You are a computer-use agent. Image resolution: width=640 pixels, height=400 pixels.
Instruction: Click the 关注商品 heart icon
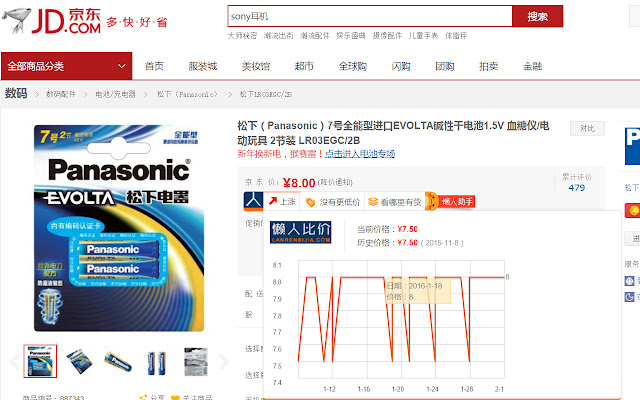[x=176, y=398]
